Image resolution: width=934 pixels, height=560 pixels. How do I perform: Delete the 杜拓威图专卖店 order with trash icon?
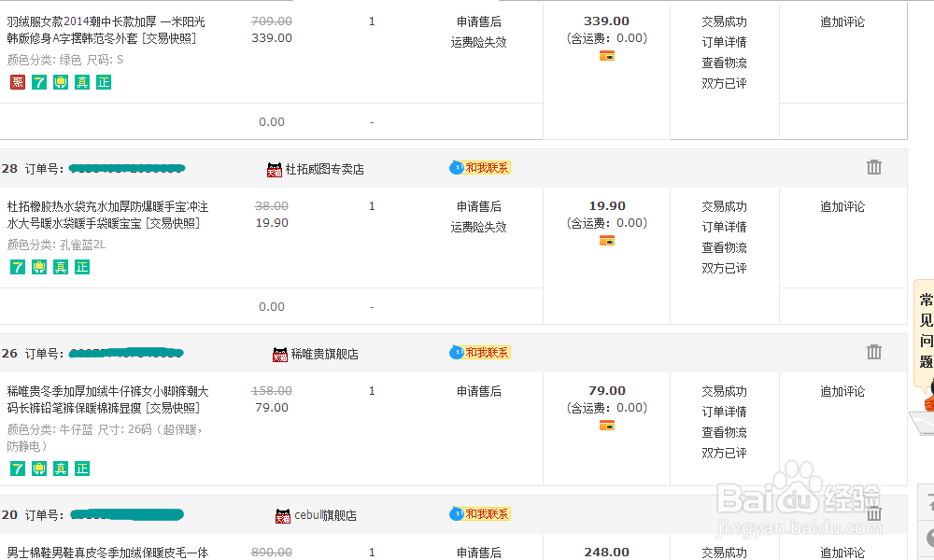(874, 167)
